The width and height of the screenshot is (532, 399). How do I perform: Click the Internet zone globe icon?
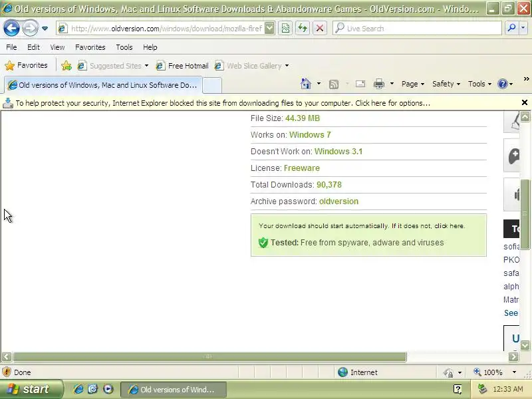(342, 372)
